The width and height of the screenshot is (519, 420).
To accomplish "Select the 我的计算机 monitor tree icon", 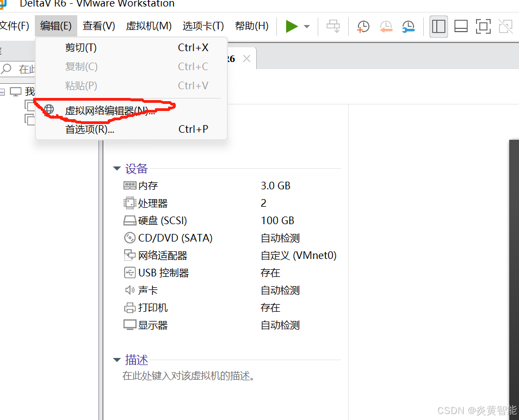I will click(16, 92).
